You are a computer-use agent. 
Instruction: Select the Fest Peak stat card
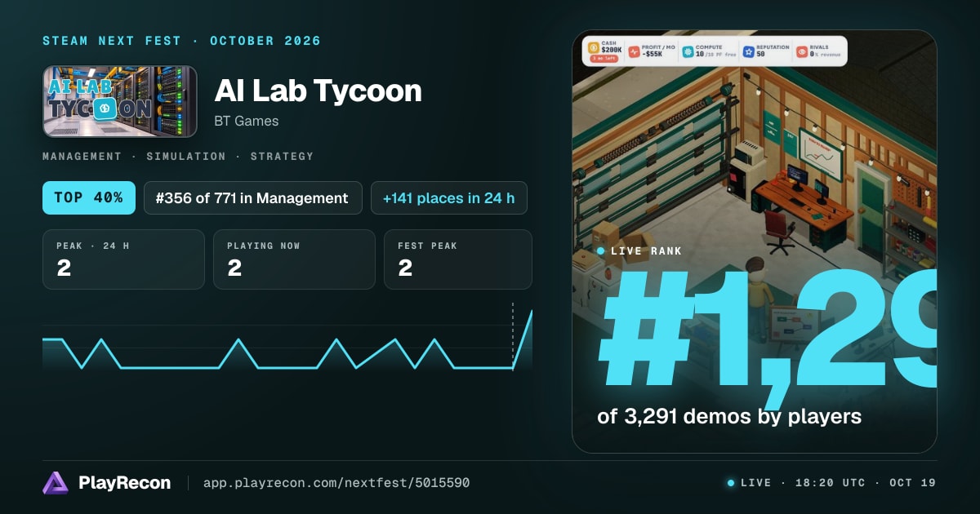pyautogui.click(x=458, y=259)
